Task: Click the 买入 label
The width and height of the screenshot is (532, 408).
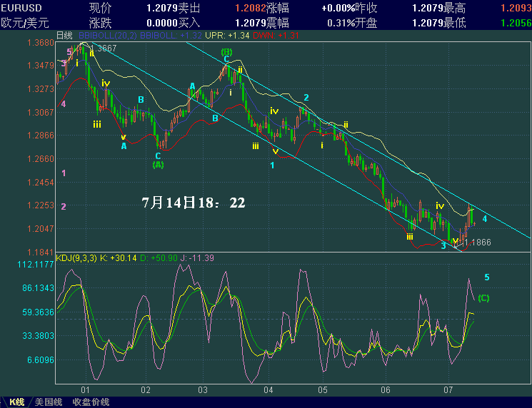Action: click(189, 23)
